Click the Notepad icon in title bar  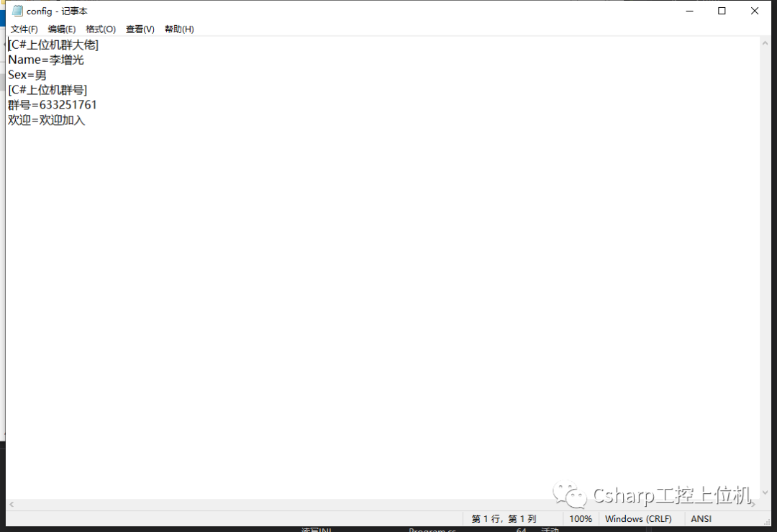(17, 11)
